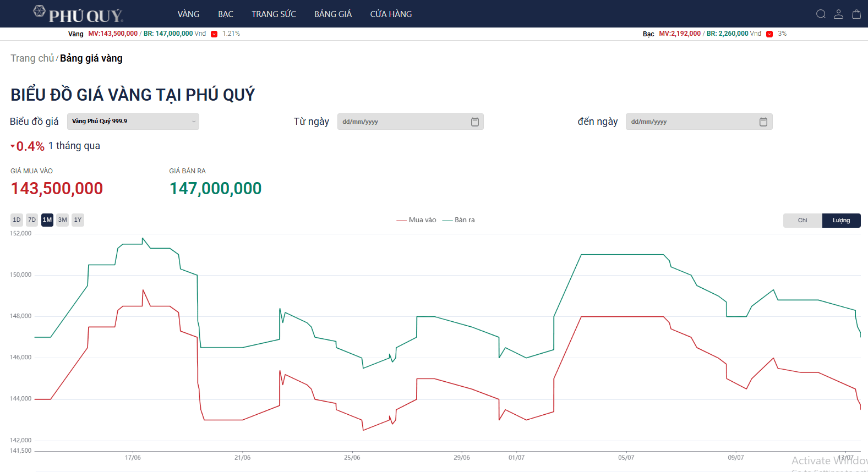Open the search icon in header

pyautogui.click(x=821, y=14)
